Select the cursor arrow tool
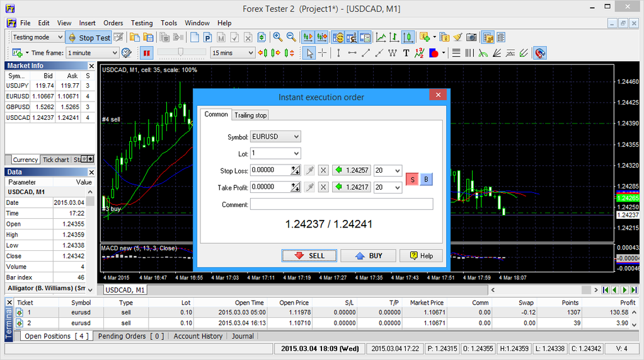Image resolution: width=644 pixels, height=360 pixels. (x=309, y=53)
